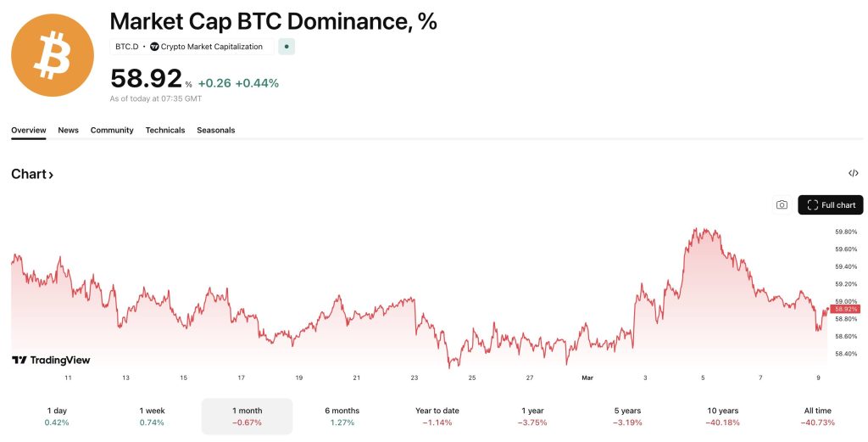The image size is (868, 442).
Task: Click the TradingView logo on chart
Action: pos(51,361)
